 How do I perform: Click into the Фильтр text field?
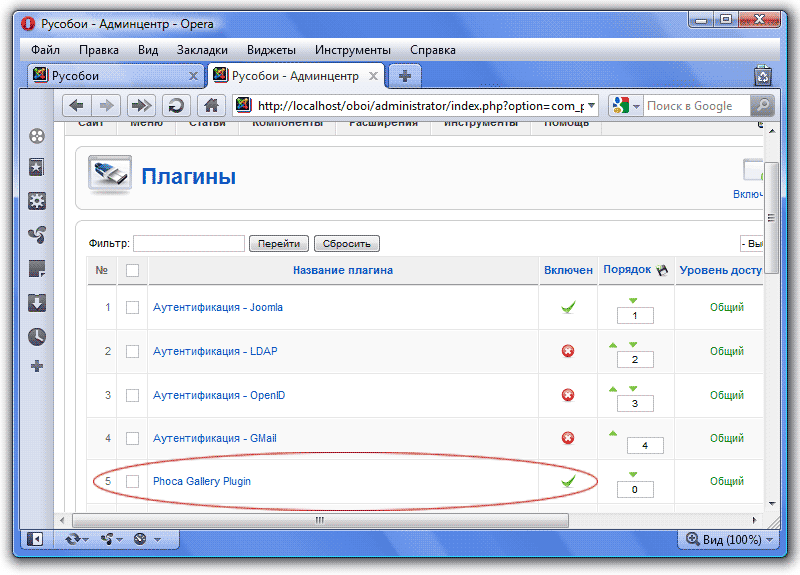point(189,243)
